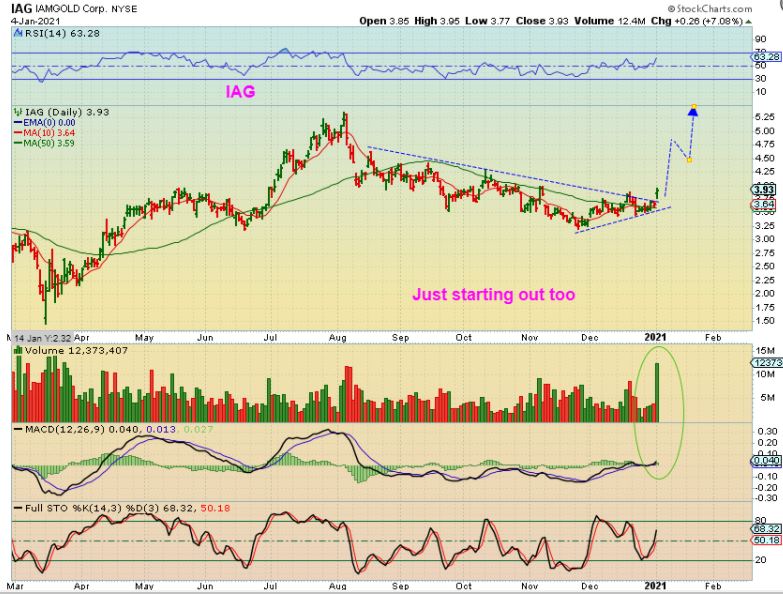The width and height of the screenshot is (783, 594).
Task: Click the 90 RSI axis label
Action: [x=761, y=39]
